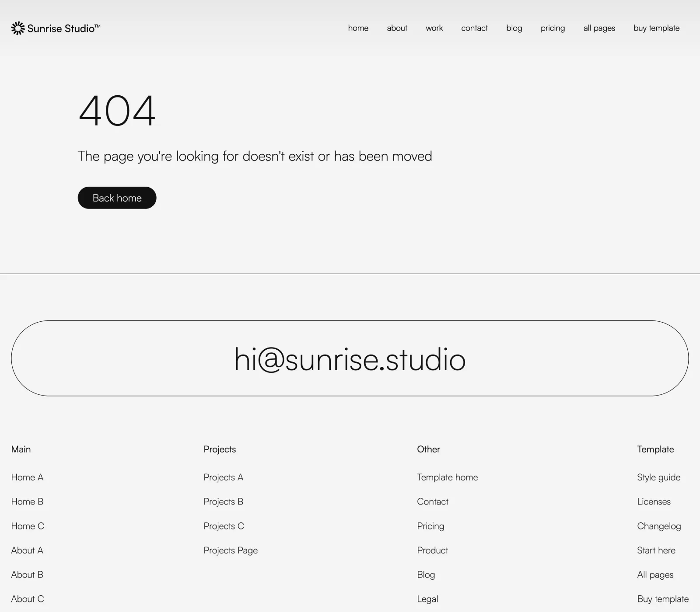
Task: Open Projects A footer link
Action: (223, 477)
